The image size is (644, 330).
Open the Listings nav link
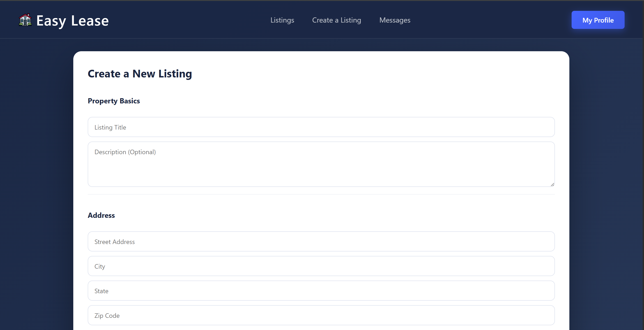click(x=282, y=20)
